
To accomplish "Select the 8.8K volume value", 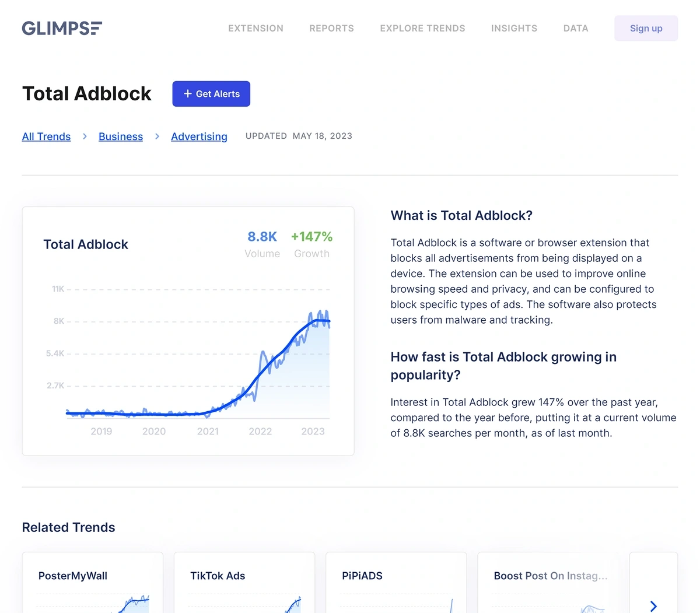I will point(262,236).
